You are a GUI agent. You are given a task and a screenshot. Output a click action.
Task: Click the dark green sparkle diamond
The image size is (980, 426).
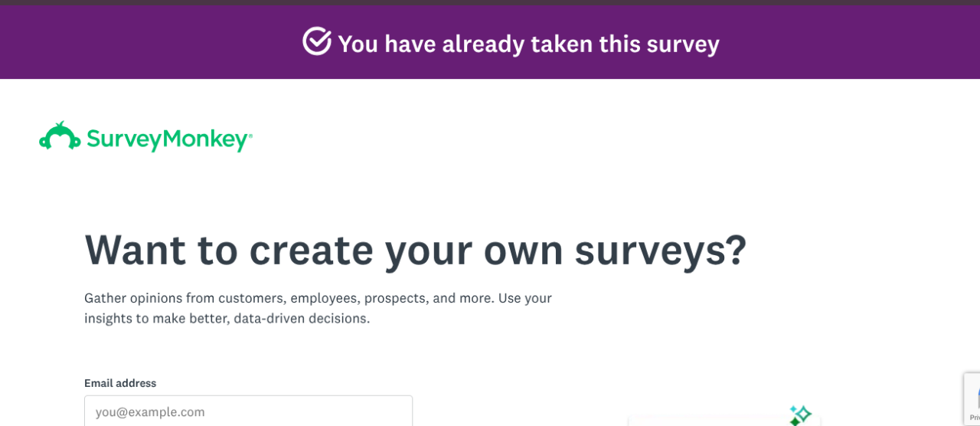795,421
